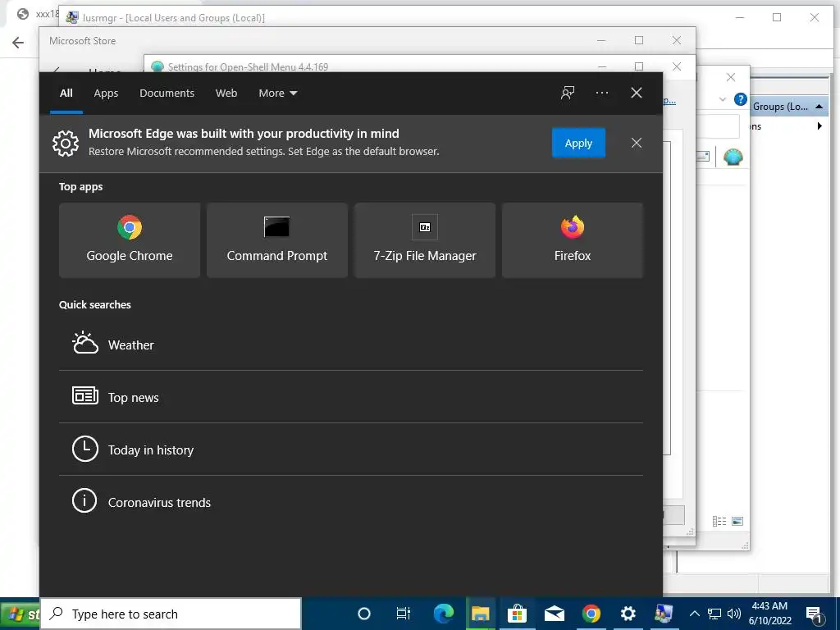Switch to thumbnail view icon at bottom
Image resolution: width=840 pixels, height=630 pixels.
tap(737, 521)
